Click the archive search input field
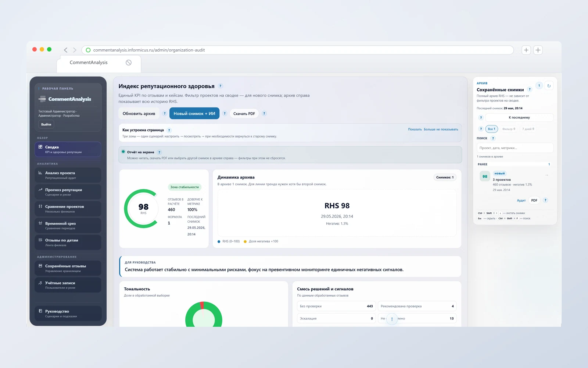Image resolution: width=588 pixels, height=368 pixels. tap(515, 148)
